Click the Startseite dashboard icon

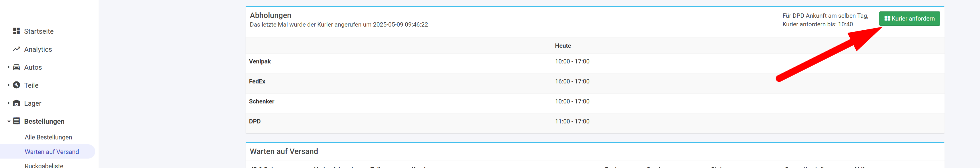click(16, 31)
